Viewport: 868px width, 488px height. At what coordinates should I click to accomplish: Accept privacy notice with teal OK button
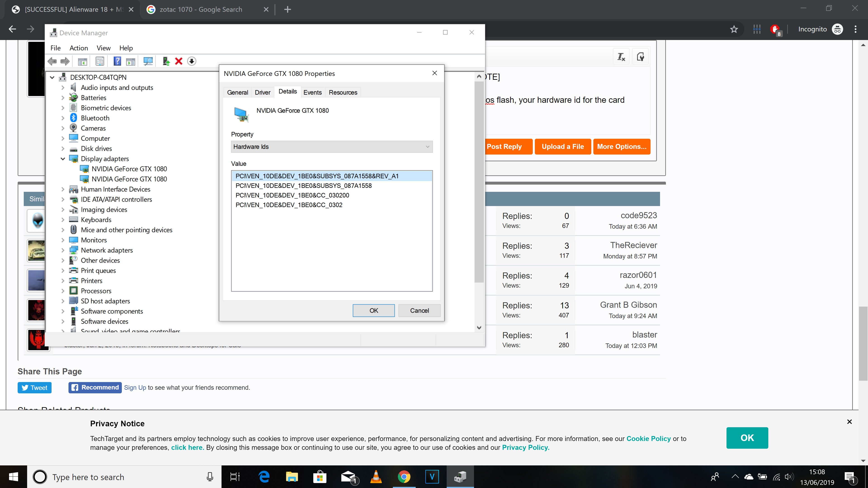click(x=747, y=438)
